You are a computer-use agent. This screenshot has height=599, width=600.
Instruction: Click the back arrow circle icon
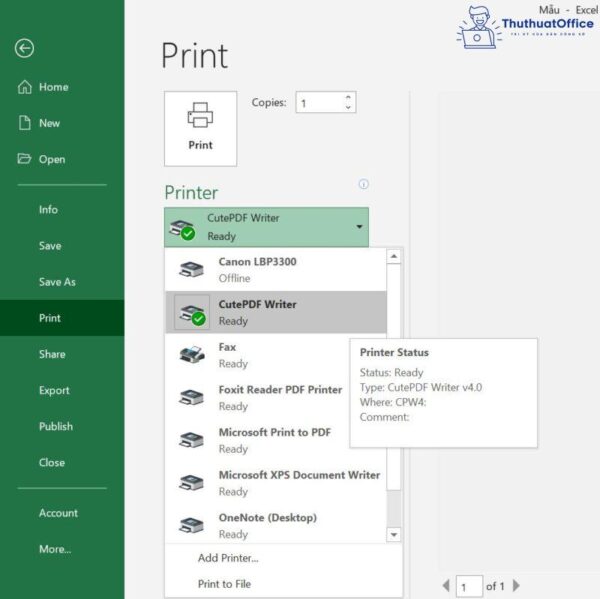pos(24,48)
